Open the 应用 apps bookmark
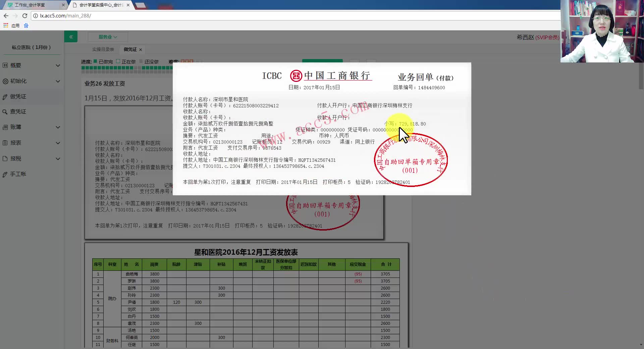Screen dimensions: 644x349 click(12, 26)
